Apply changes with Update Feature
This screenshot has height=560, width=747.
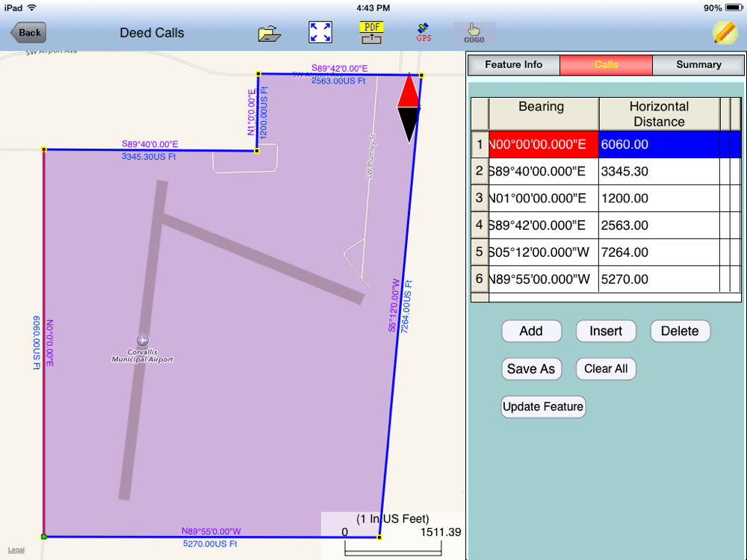coord(543,407)
